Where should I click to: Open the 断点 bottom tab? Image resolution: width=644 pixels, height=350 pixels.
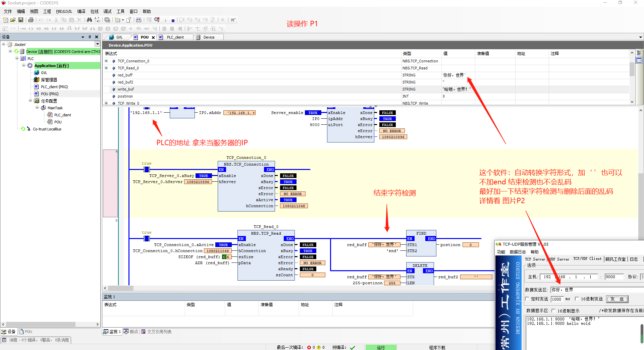(x=131, y=332)
